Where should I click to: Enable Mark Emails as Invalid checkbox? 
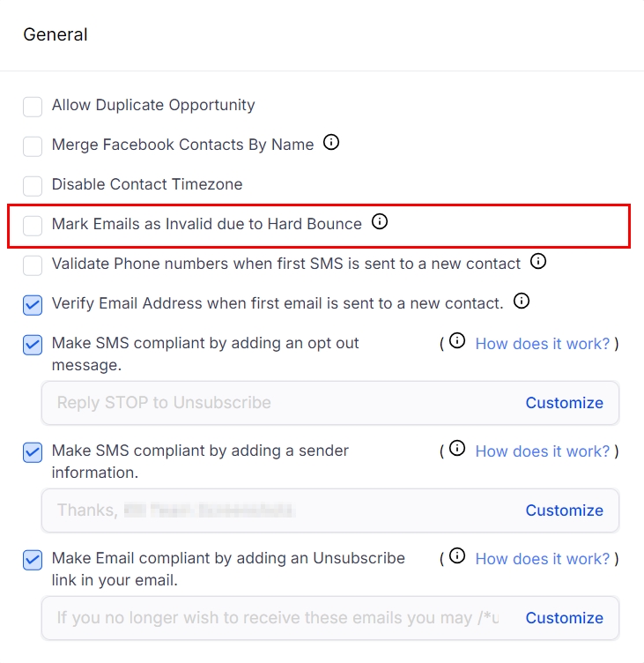(33, 226)
